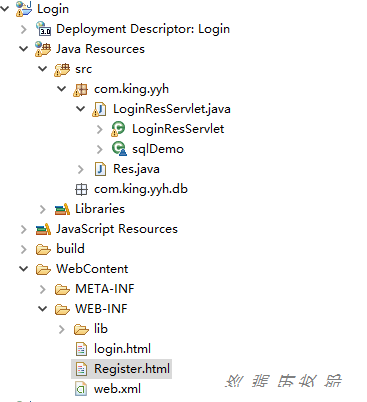
Task: Select the com.king.yyh package name
Action: (x=131, y=89)
